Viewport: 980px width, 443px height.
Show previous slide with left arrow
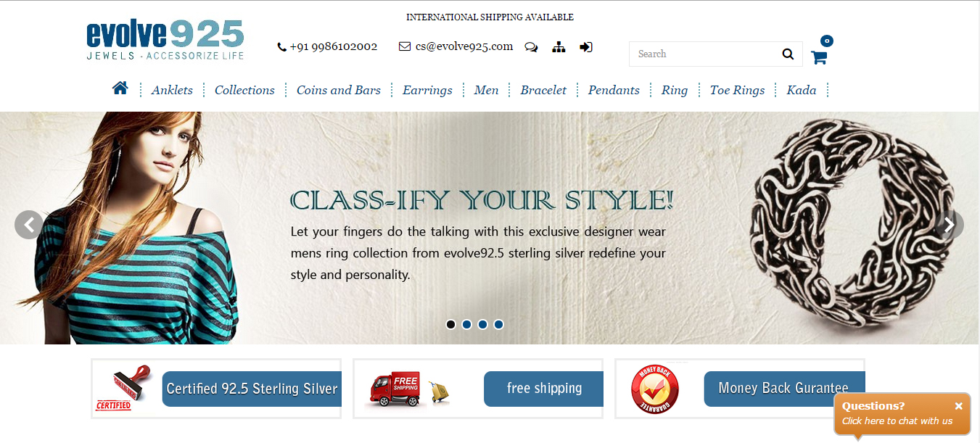pyautogui.click(x=29, y=224)
